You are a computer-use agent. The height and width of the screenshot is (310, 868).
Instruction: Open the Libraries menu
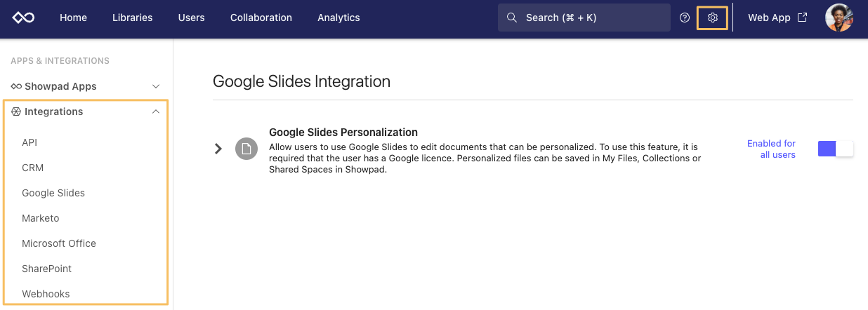132,18
